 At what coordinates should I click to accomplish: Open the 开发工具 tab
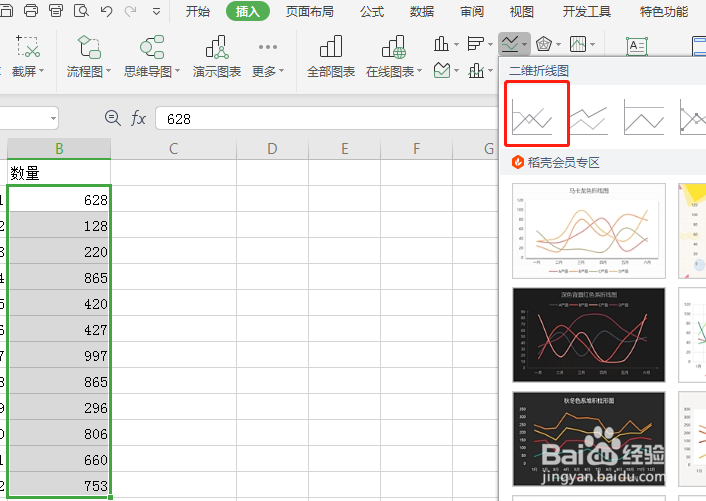tap(587, 11)
